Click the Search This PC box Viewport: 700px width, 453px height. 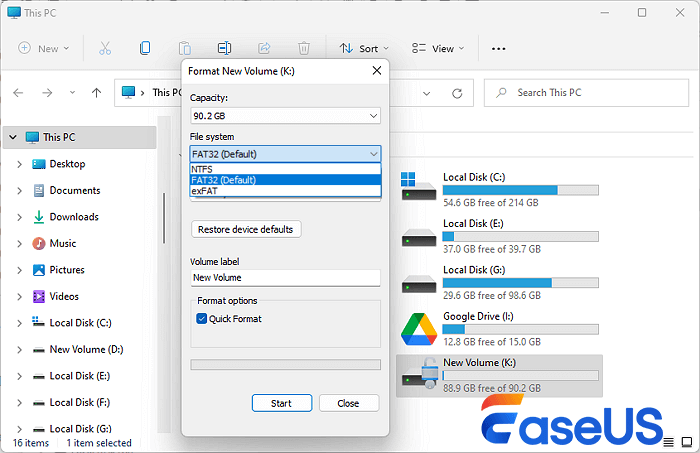tap(585, 92)
